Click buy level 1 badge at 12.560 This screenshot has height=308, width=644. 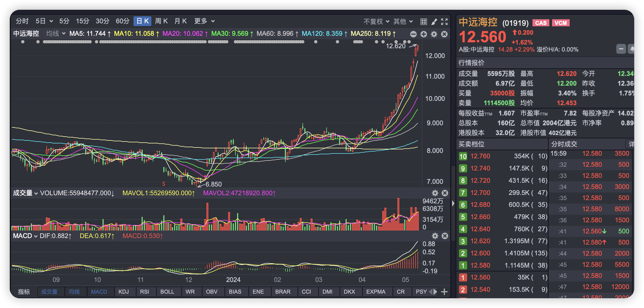coord(463,277)
